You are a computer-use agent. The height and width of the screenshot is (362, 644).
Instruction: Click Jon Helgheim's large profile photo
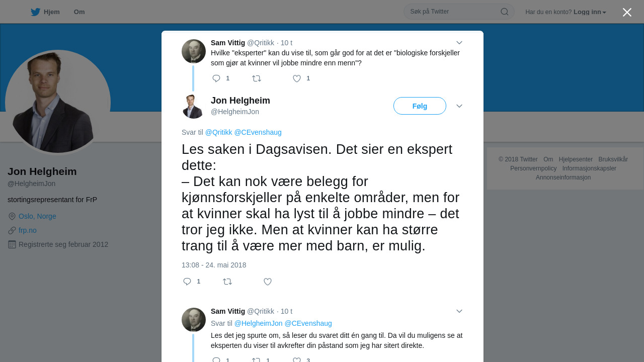tap(58, 102)
